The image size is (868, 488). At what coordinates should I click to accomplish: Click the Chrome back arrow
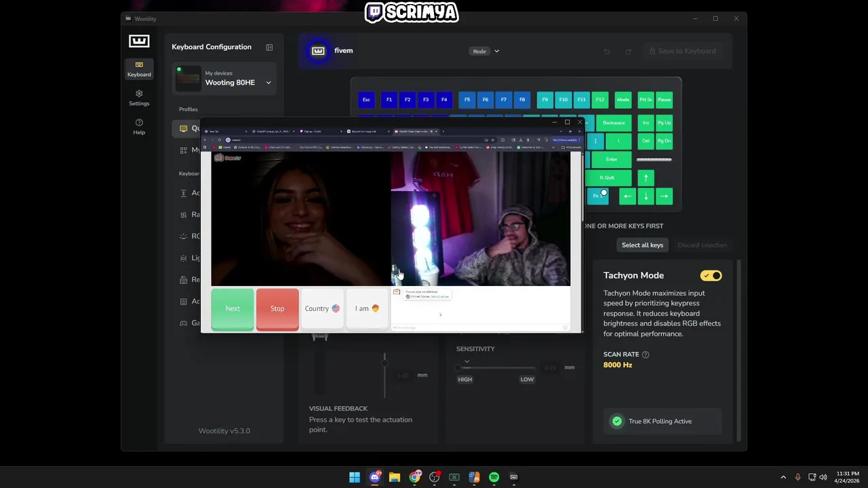click(205, 140)
